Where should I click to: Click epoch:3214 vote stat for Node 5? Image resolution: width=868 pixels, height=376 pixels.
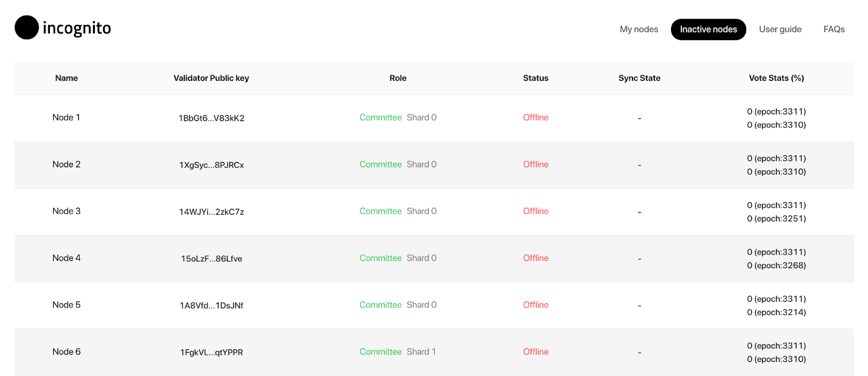click(x=776, y=313)
